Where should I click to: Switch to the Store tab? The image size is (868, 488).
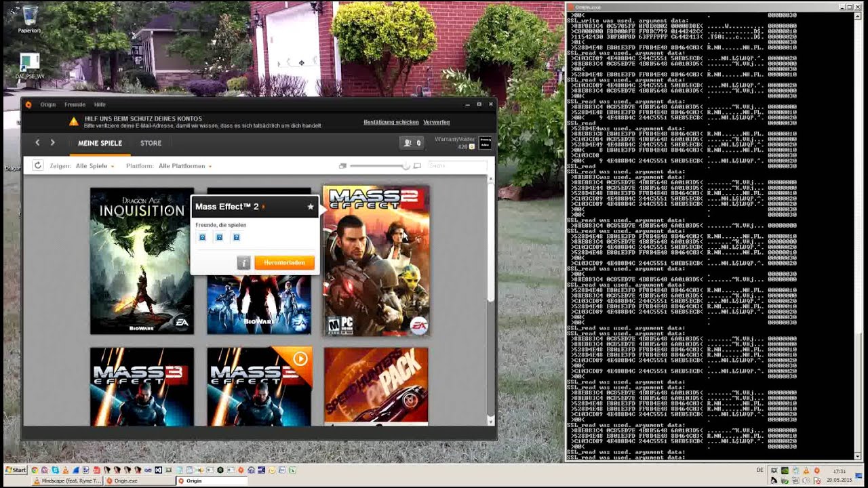151,143
